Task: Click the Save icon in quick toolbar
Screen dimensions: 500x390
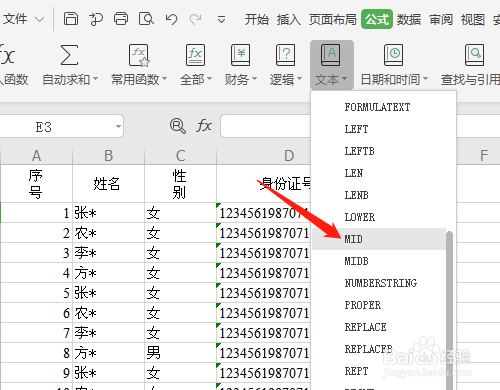Action: pos(71,19)
